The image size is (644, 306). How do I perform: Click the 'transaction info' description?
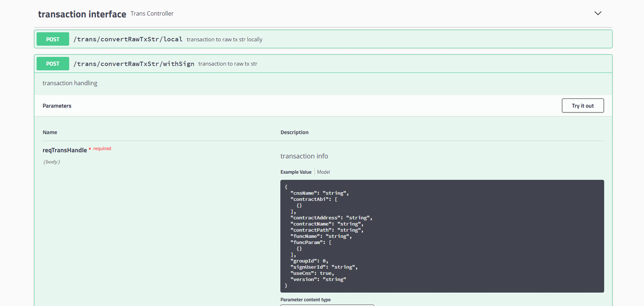304,156
